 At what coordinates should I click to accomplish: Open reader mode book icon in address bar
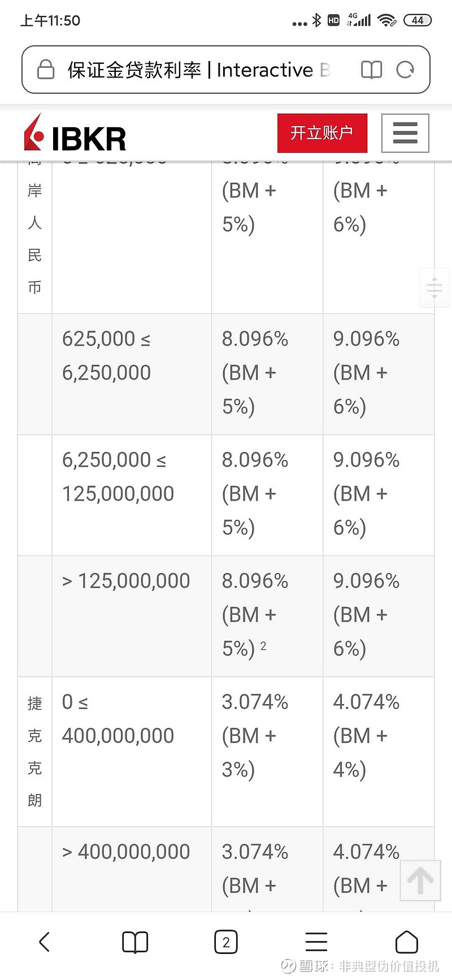371,70
